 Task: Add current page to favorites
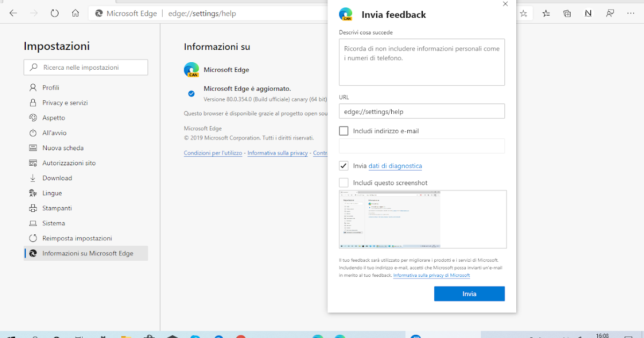(x=523, y=13)
